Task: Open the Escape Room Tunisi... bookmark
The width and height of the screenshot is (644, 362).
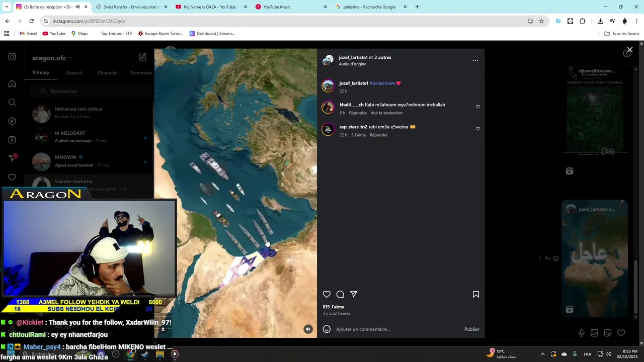Action: [160, 34]
